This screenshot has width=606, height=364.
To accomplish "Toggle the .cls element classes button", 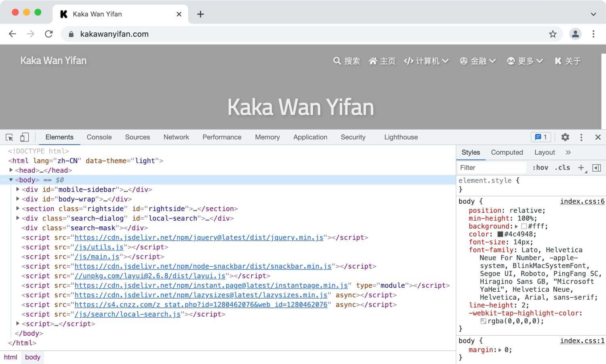I will (562, 168).
